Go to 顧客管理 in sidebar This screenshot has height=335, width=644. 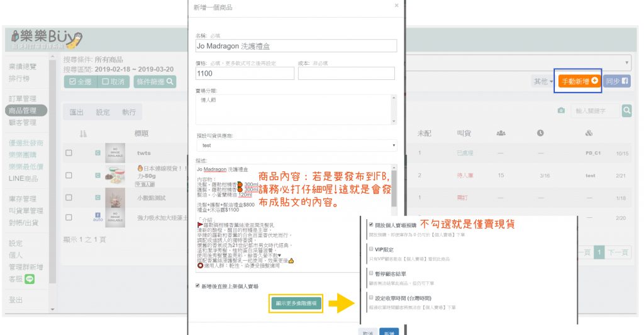tap(23, 123)
